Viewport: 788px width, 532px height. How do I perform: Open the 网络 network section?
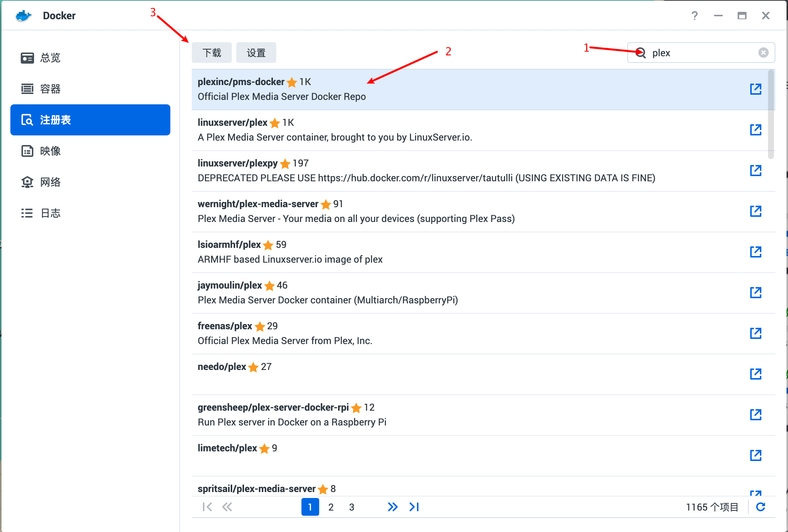coord(90,182)
